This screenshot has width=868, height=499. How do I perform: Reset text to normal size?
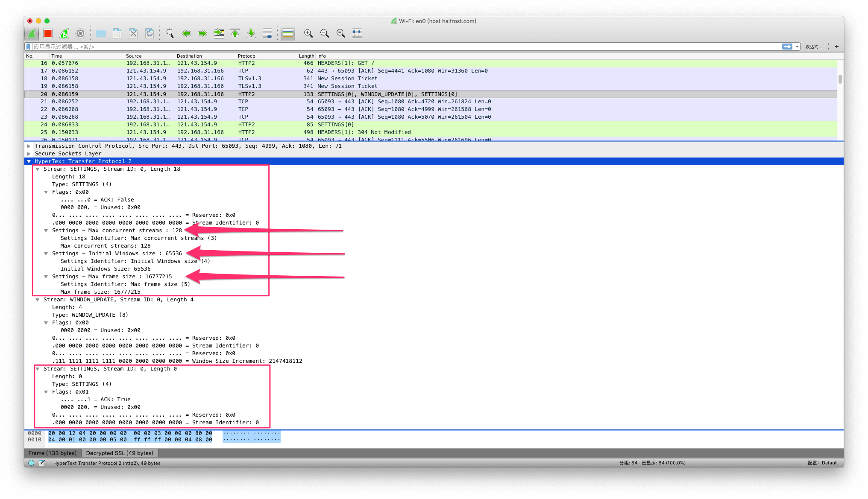(341, 33)
